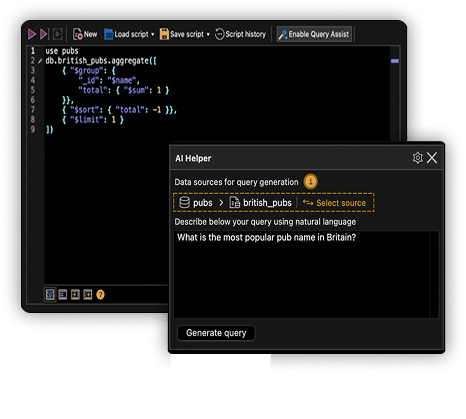The width and height of the screenshot is (466, 419).
Task: Close the AI Helper panel
Action: coord(432,158)
